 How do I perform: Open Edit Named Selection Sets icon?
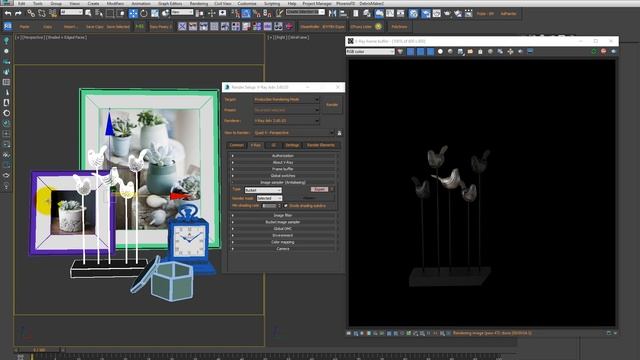tap(279, 13)
